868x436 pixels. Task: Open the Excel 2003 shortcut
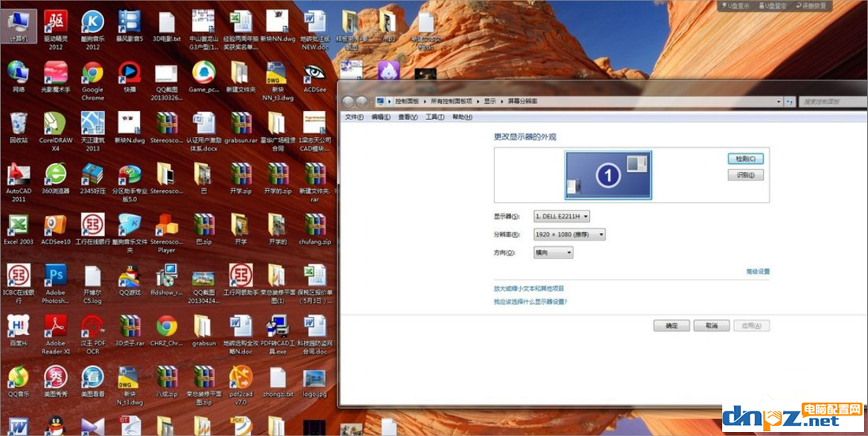pos(19,229)
